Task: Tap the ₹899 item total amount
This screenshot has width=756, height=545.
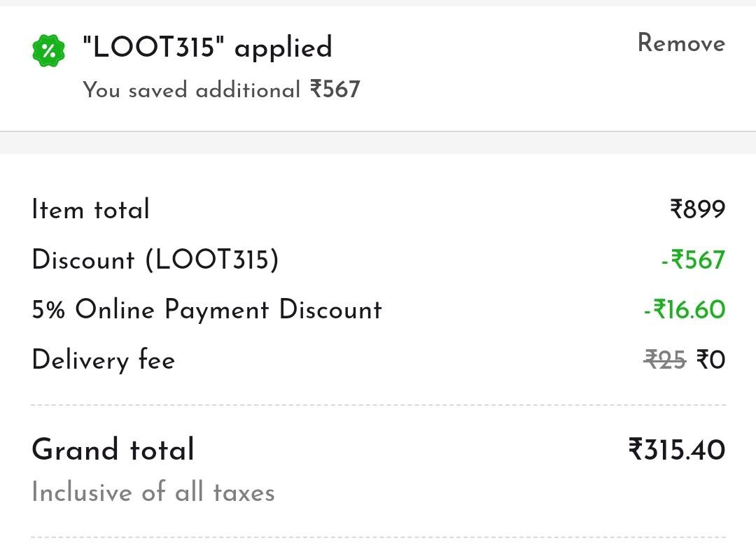Action: [x=698, y=209]
